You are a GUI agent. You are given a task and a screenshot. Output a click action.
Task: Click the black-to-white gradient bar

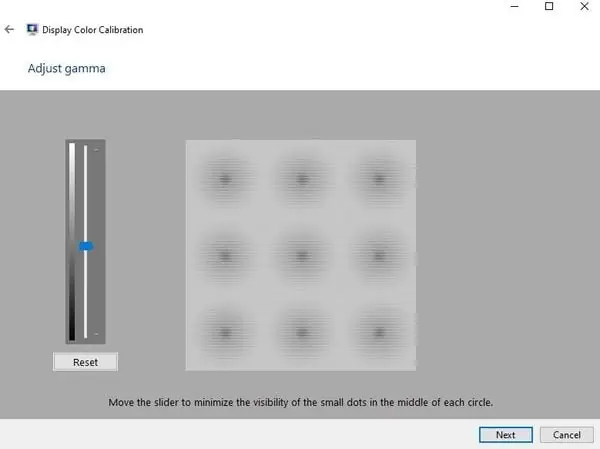72,242
